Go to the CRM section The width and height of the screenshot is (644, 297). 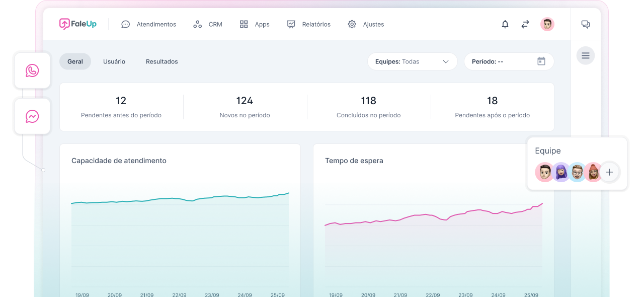tap(208, 24)
